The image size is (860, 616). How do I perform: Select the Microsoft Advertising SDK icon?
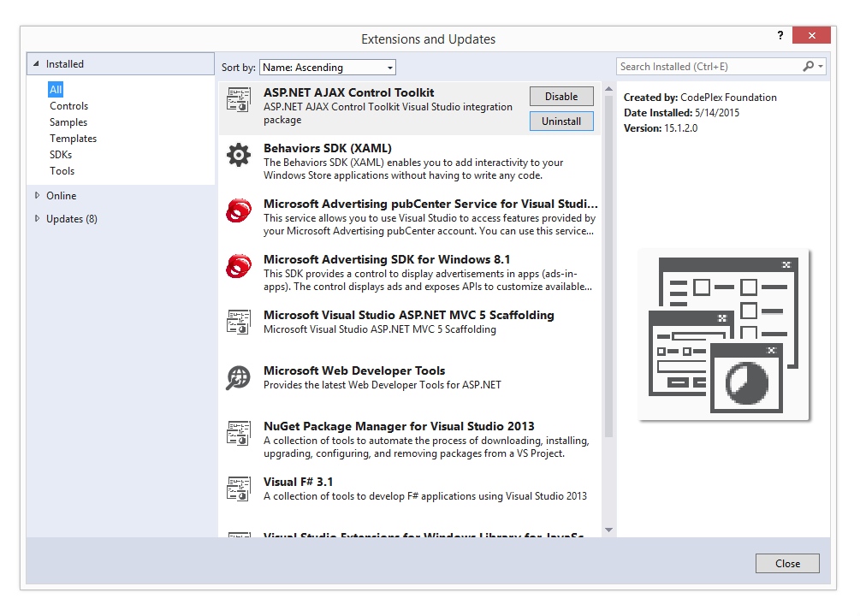click(238, 266)
